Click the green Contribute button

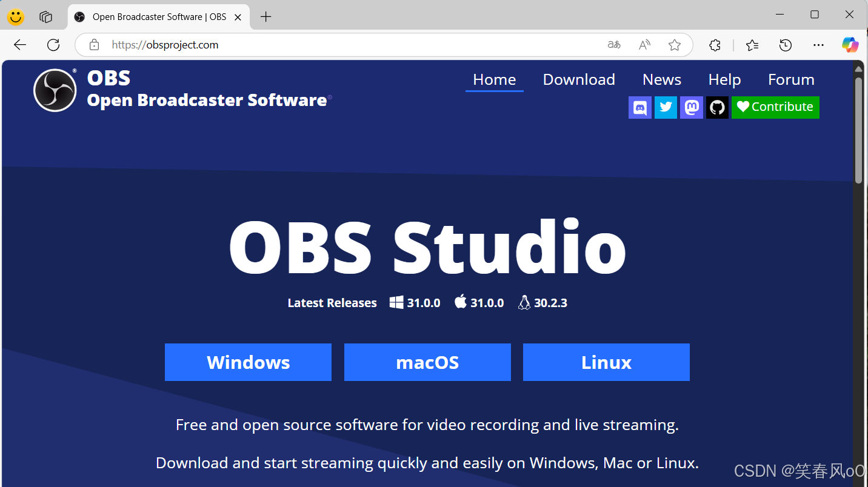pos(775,108)
